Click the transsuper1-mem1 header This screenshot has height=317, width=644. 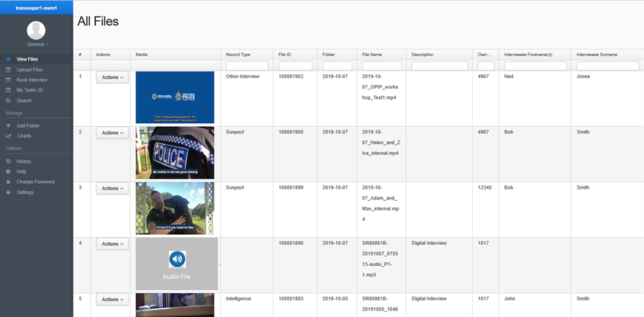click(x=37, y=8)
